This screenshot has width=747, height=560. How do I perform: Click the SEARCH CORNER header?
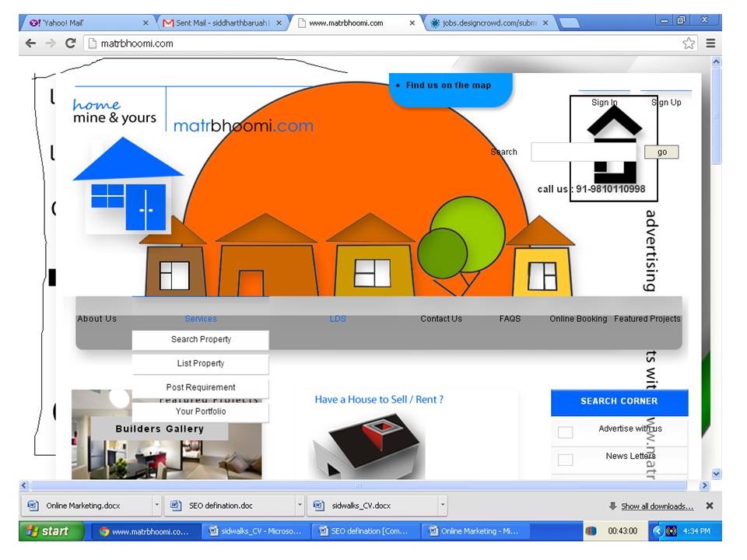tap(619, 402)
